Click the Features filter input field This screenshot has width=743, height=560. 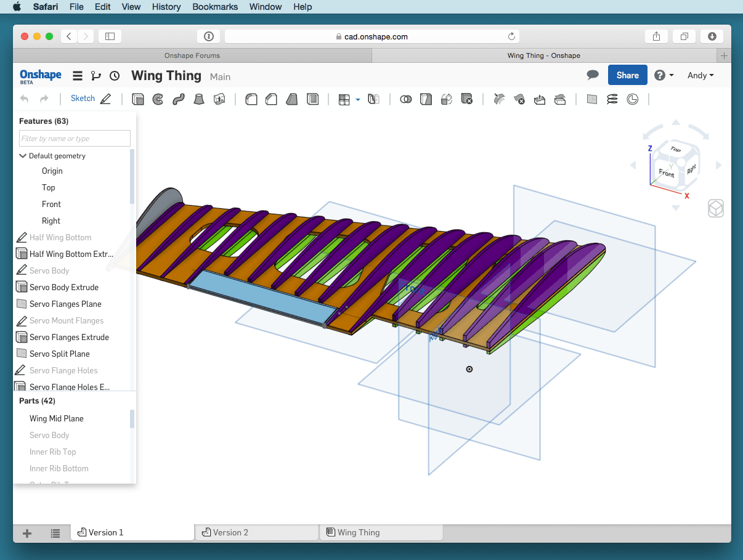point(74,138)
